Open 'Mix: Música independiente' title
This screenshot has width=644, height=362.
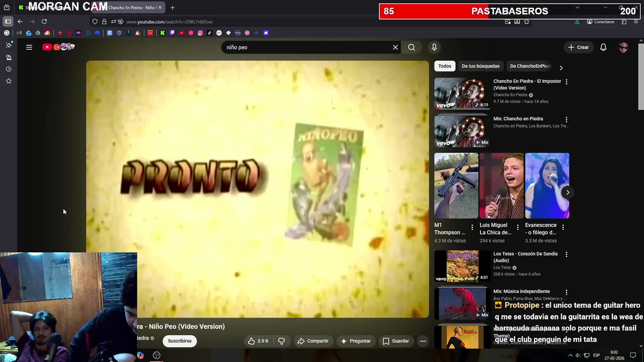(x=521, y=291)
